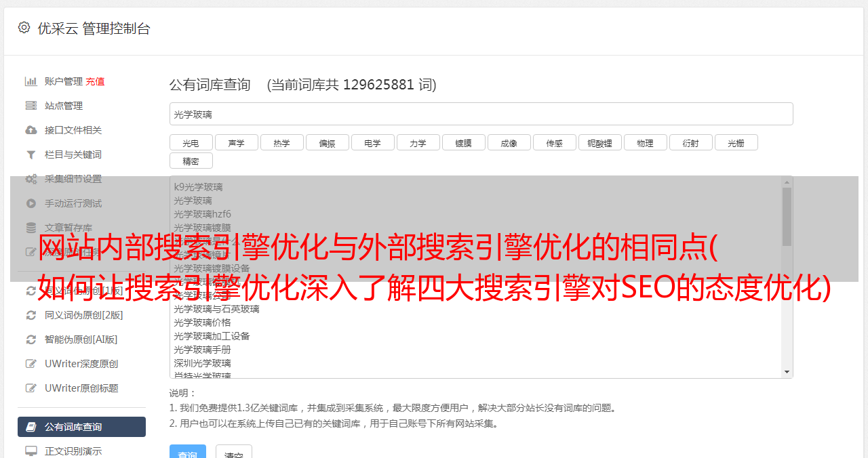This screenshot has width=868, height=458.
Task: Select the 站点管理 server icon
Action: tap(31, 106)
